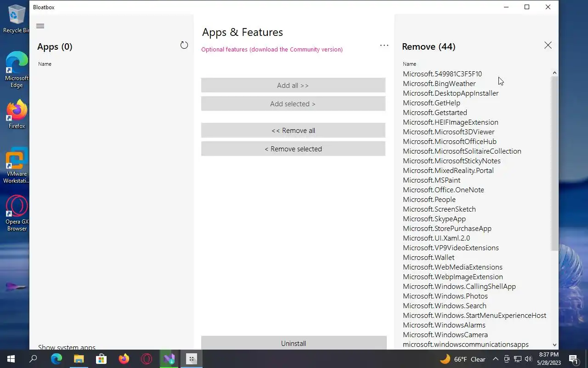This screenshot has height=368, width=588.
Task: Select Microsoft.UI.Xaml.2.0 entry
Action: pos(436,238)
